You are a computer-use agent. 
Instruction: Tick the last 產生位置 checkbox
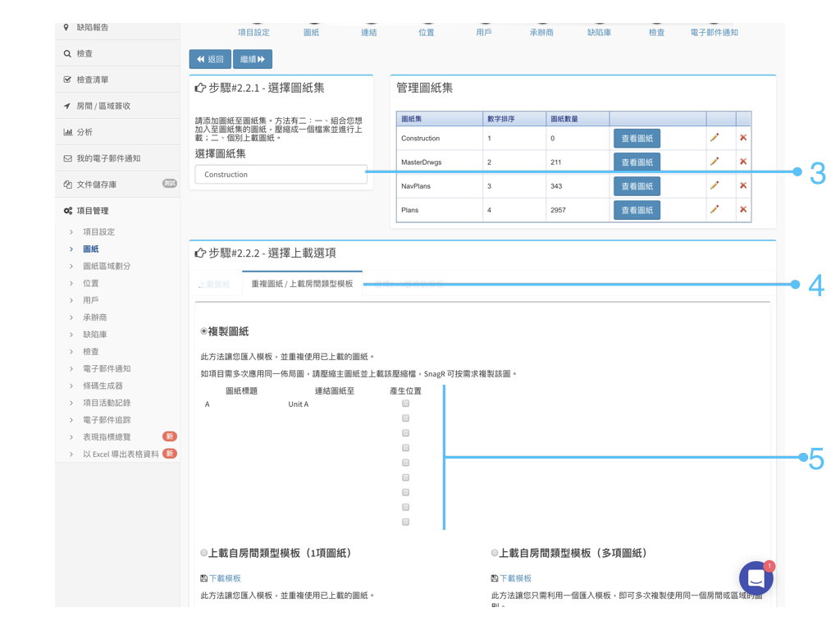405,522
